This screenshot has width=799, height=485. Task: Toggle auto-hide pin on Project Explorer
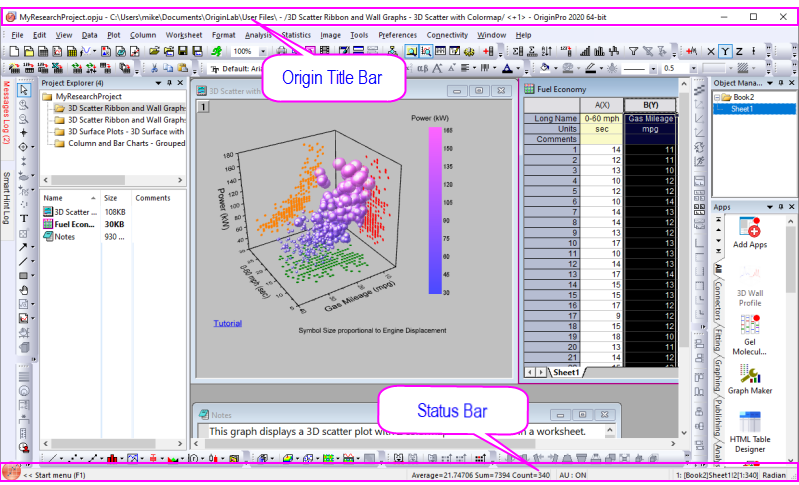170,83
